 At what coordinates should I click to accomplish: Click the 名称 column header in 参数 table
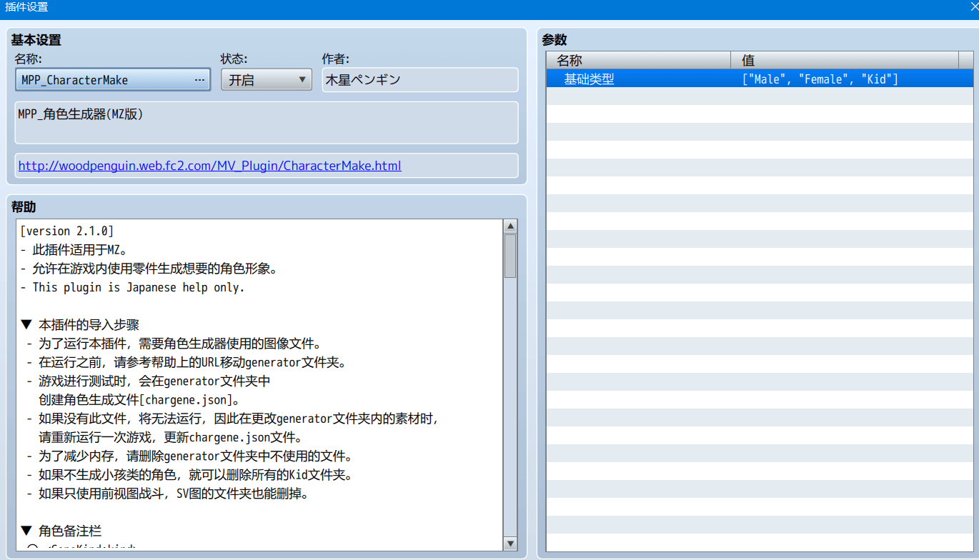tap(639, 61)
